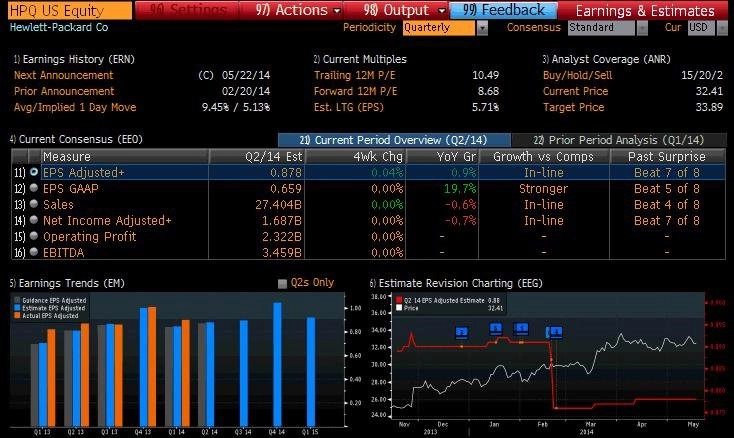734x438 pixels.
Task: Open Estimate Revision Charting (EEG) link
Action: click(456, 283)
